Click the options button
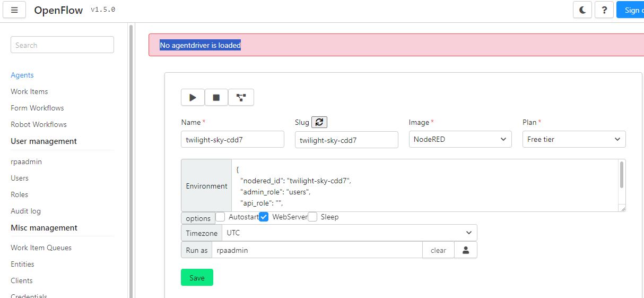Screen dimensions: 644x298 tap(198, 218)
